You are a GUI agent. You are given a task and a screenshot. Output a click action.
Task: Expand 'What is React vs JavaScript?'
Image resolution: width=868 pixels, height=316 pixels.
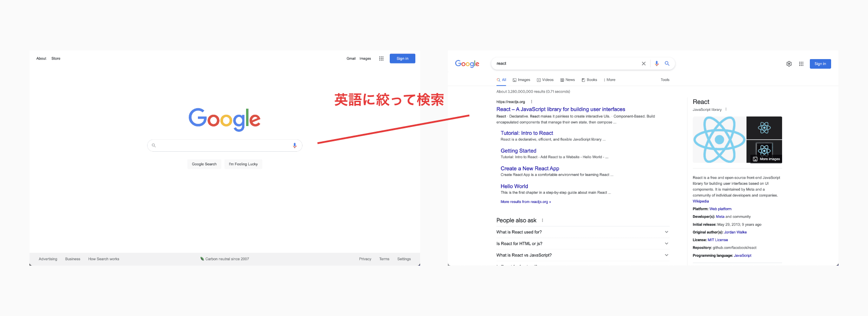pos(582,255)
